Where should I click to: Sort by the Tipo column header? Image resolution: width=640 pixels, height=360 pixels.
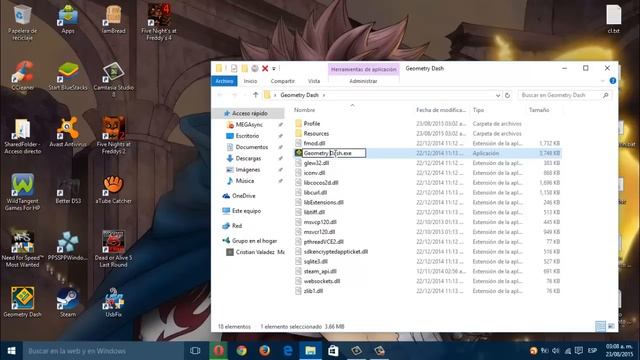(x=478, y=110)
